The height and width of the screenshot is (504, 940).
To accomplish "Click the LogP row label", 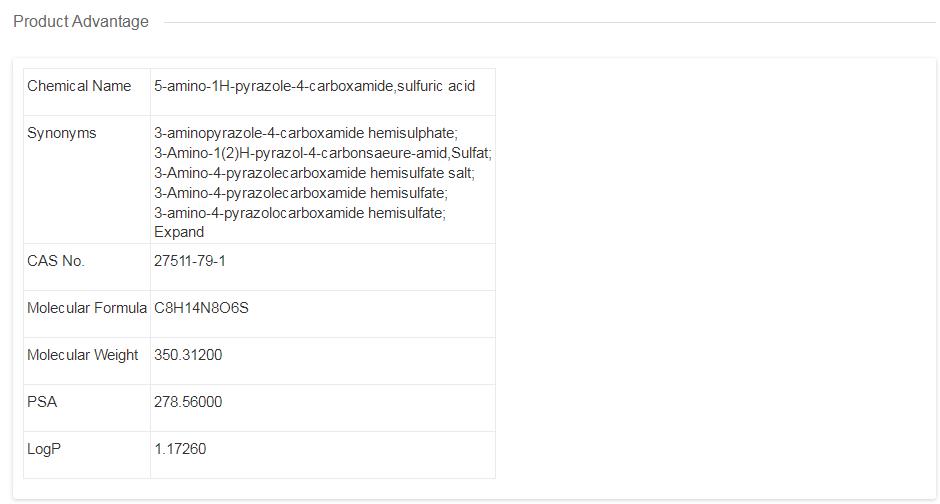I will [44, 449].
